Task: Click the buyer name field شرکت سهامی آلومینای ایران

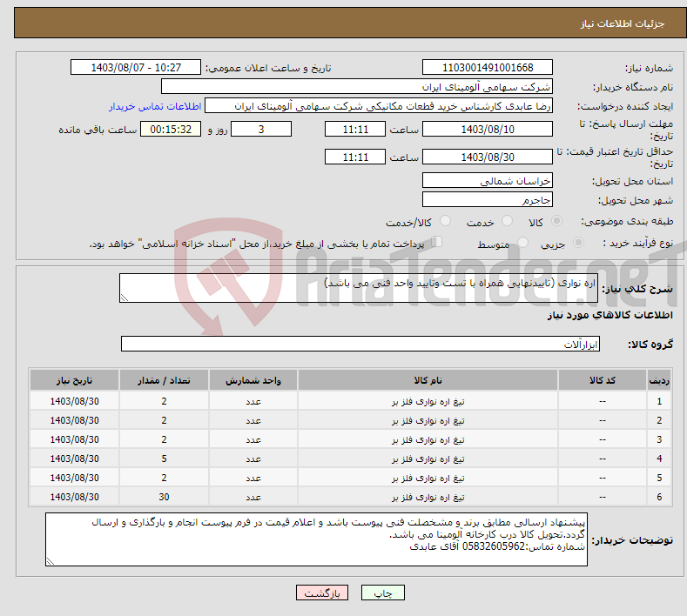Action: click(357, 87)
